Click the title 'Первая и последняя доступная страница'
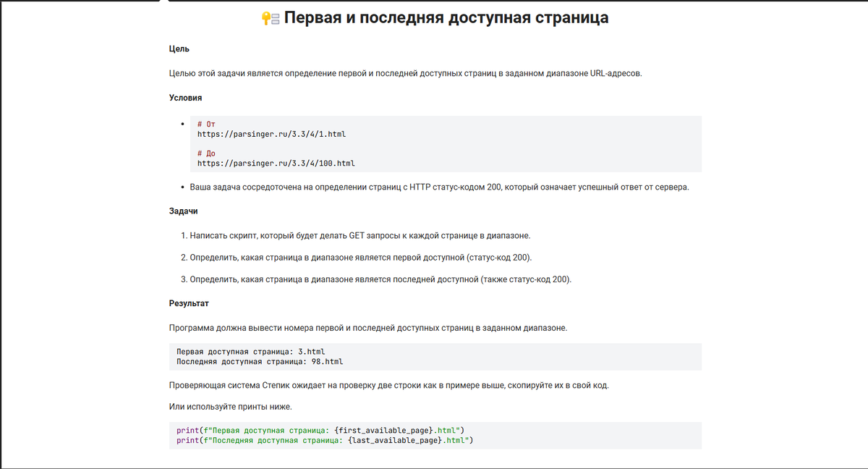 446,18
